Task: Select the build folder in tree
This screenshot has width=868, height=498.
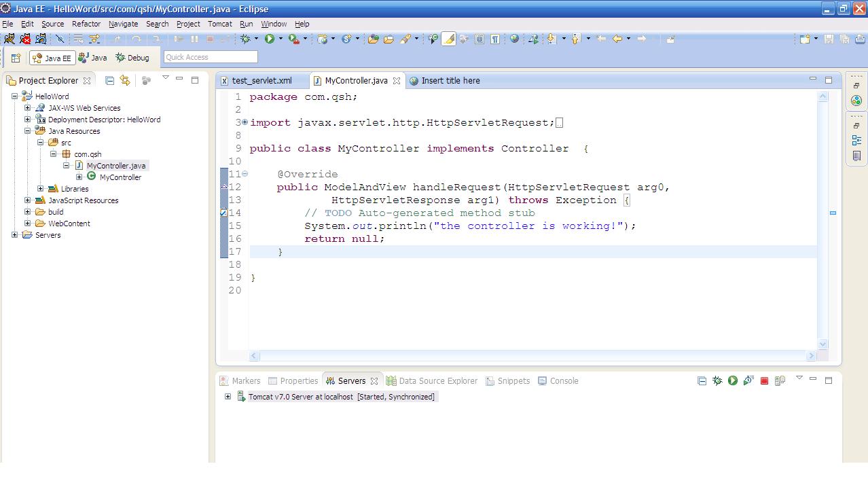Action: coord(56,212)
